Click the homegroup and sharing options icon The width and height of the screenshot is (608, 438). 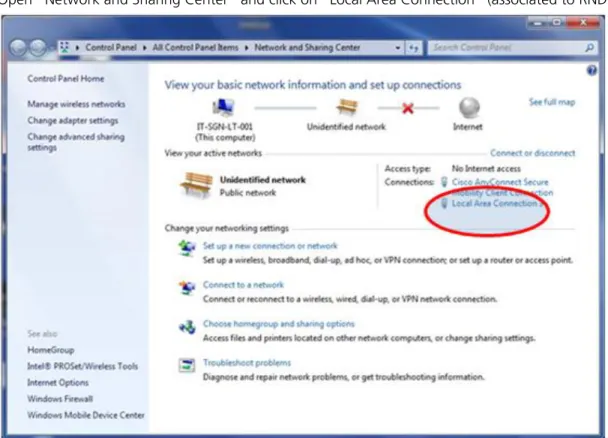(187, 327)
